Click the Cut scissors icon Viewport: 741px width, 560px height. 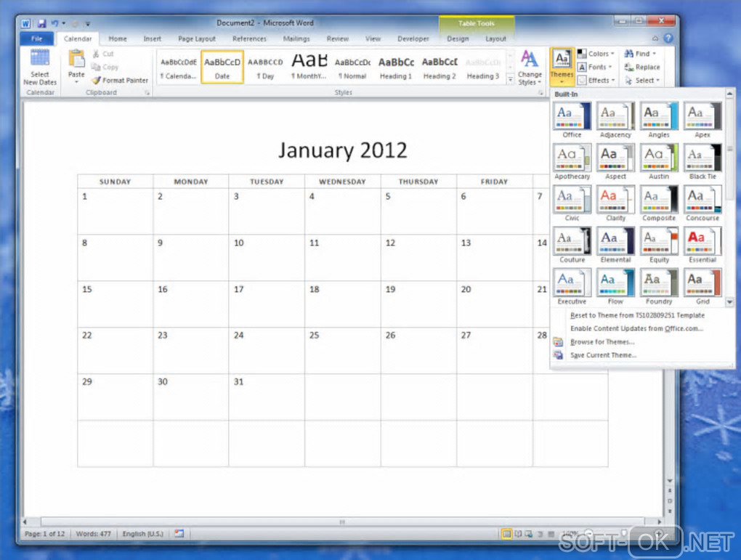coord(96,54)
